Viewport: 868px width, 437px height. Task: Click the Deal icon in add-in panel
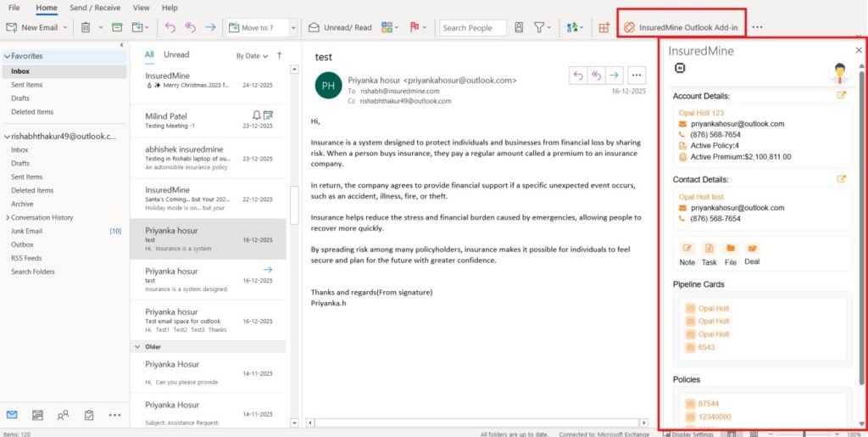[751, 249]
